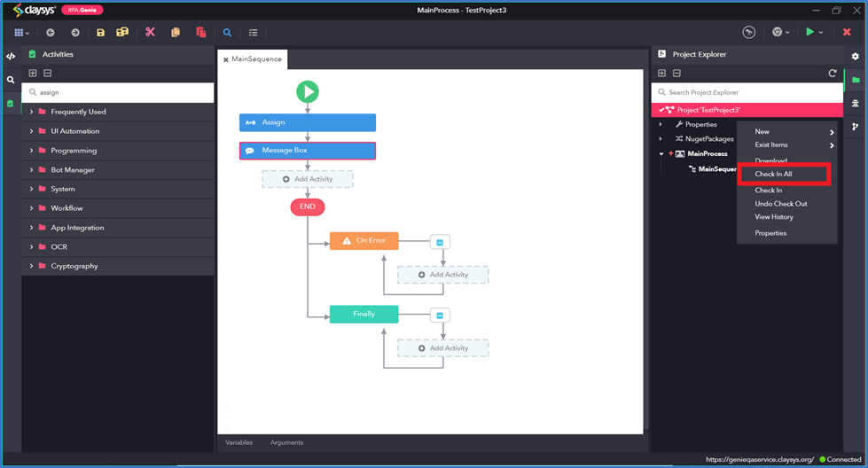Choose Undo Check Out from menu
Image resolution: width=868 pixels, height=468 pixels.
780,204
